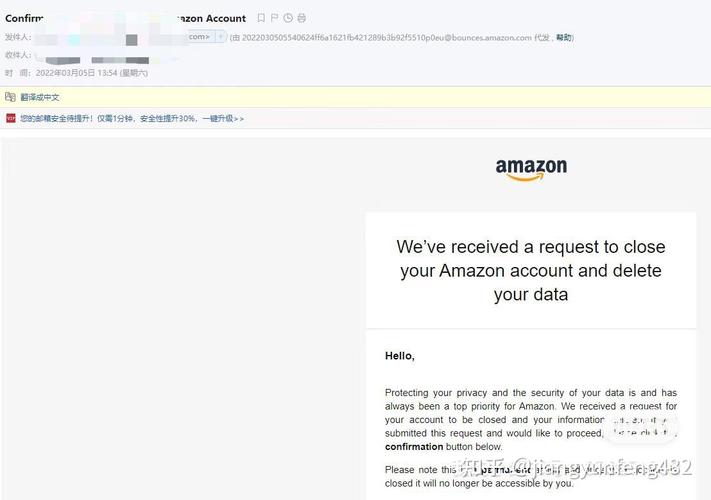Click the Hello greeting in email body

[399, 356]
